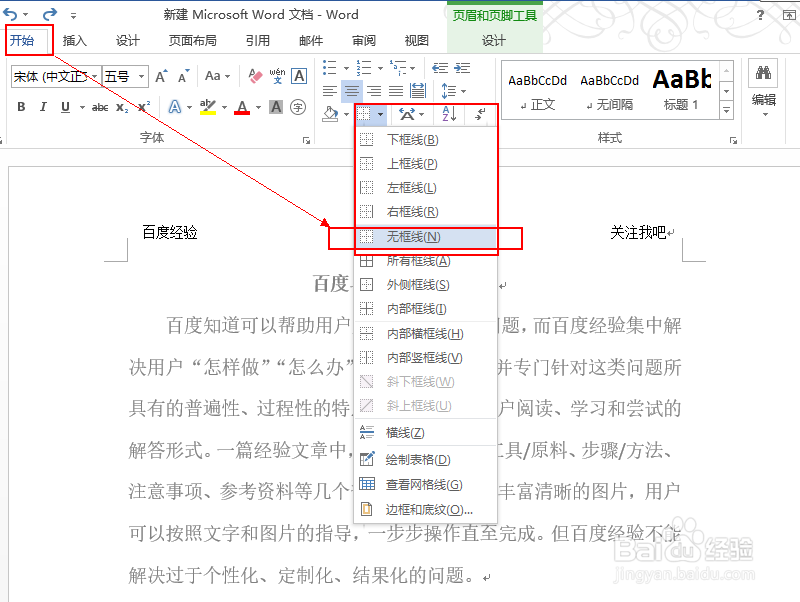This screenshot has height=602, width=800.
Task: Toggle Character Shading icon
Action: click(x=276, y=107)
